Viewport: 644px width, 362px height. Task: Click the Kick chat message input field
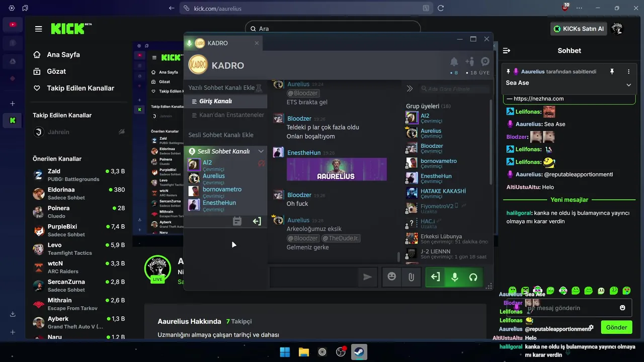pos(569,308)
